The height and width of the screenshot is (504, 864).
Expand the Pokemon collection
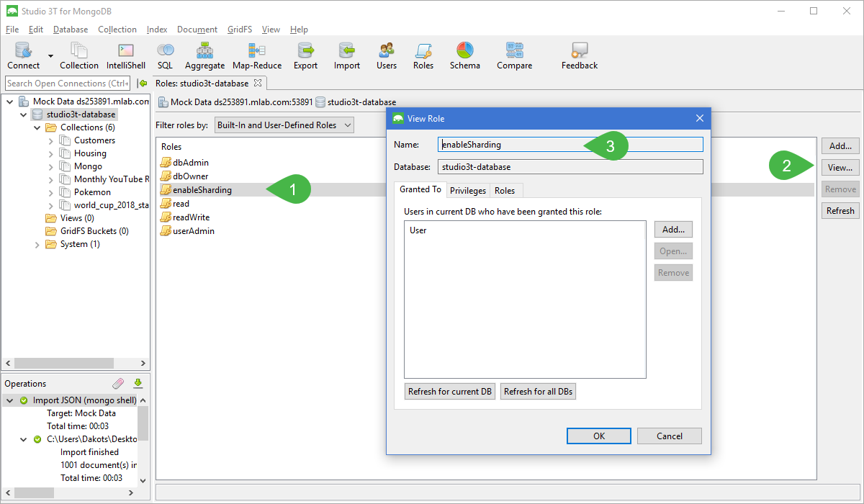(x=53, y=192)
